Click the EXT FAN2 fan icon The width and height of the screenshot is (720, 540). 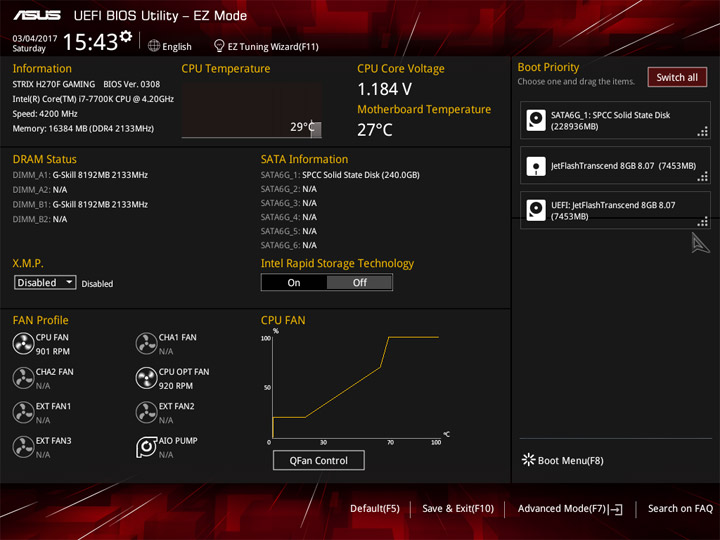coord(146,412)
